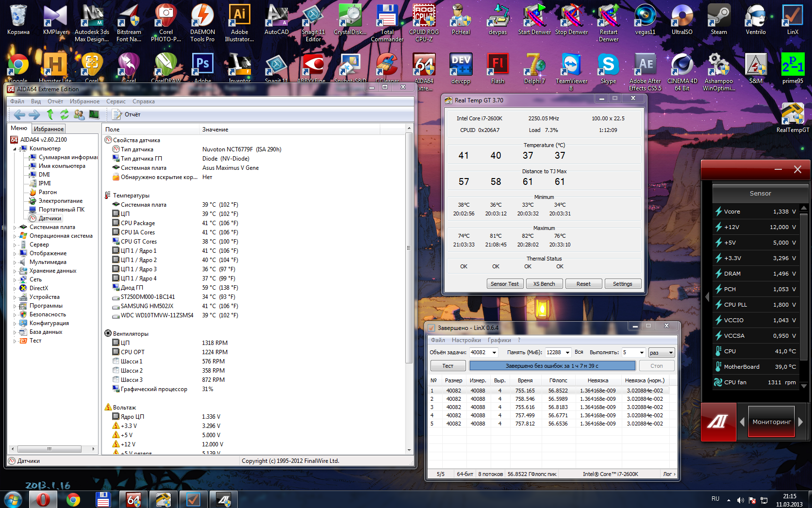Click the AI Suite red logo button
This screenshot has width=812, height=508.
pyautogui.click(x=717, y=422)
